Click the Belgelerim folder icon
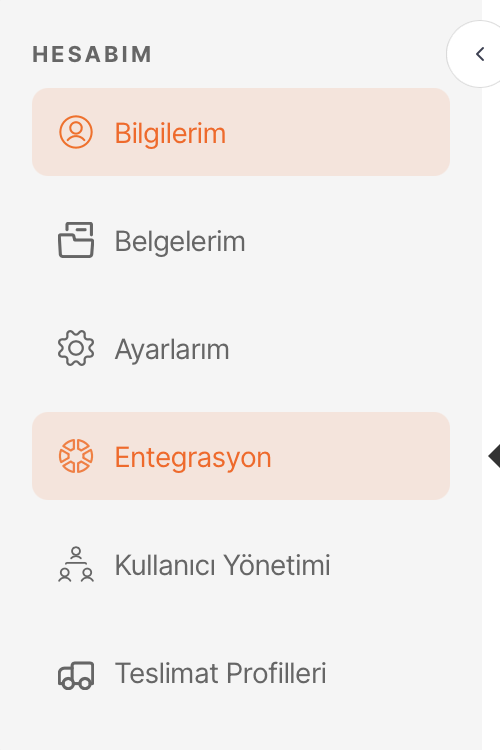This screenshot has width=500, height=750. [x=76, y=240]
